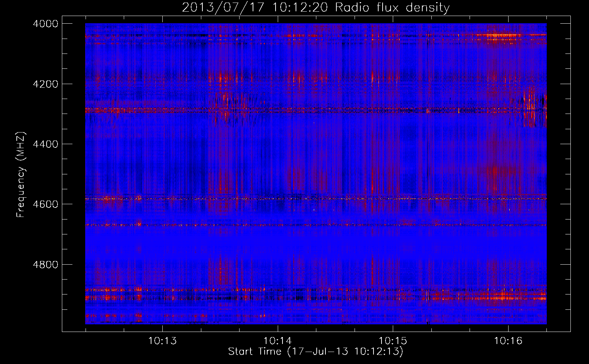Image resolution: width=589 pixels, height=364 pixels.
Task: Click the 'Frequency (MHZ)' axis title
Action: tap(21, 175)
